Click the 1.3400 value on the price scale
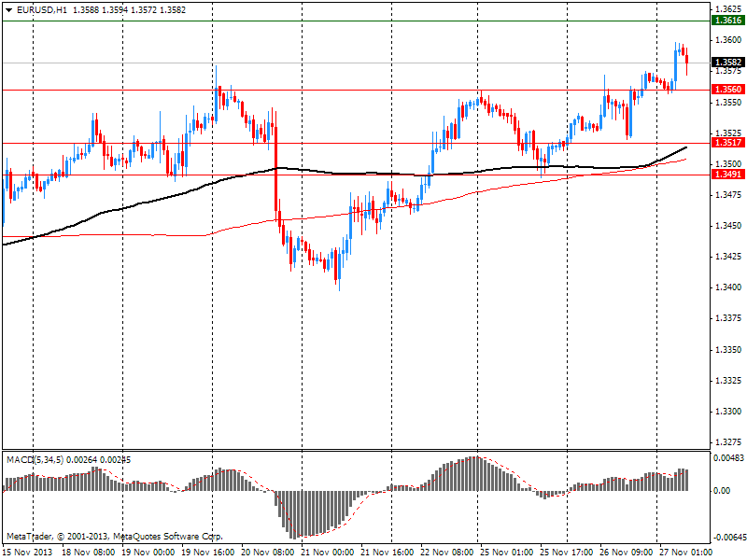Image resolution: width=747 pixels, height=560 pixels. (726, 287)
